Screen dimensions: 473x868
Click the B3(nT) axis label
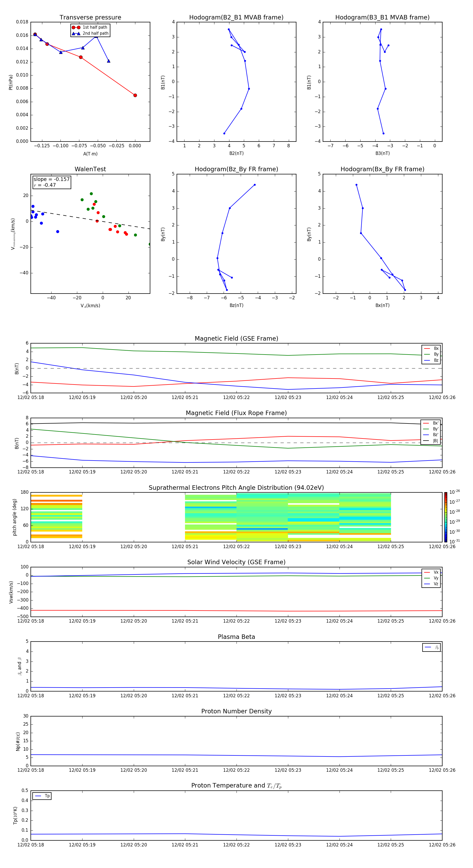[x=382, y=153]
